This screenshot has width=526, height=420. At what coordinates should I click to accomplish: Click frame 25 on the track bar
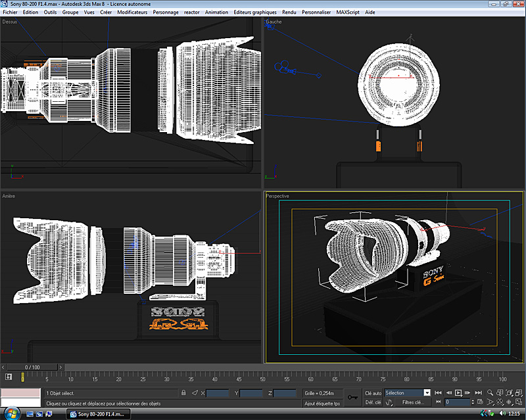click(143, 379)
